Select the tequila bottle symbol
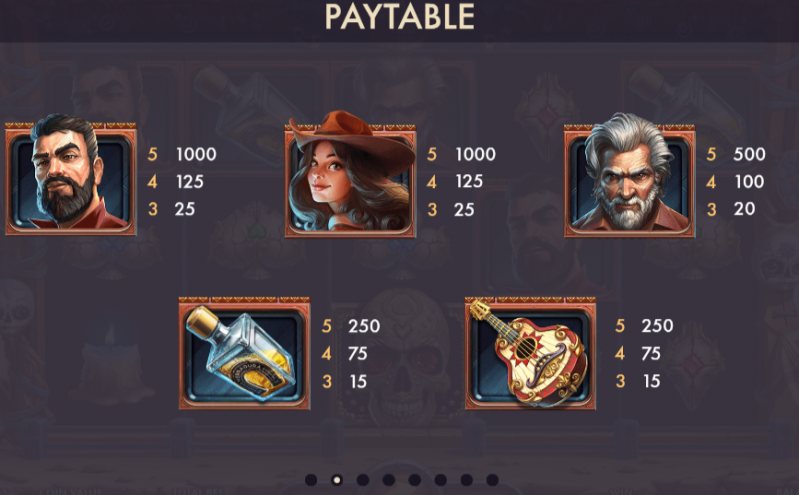Screen dimensions: 799x495 pos(244,353)
